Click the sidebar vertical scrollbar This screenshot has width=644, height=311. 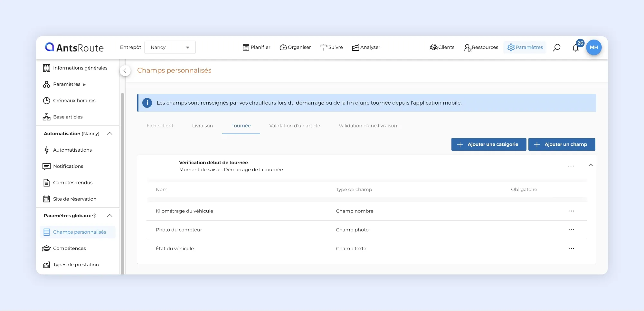pos(122,184)
